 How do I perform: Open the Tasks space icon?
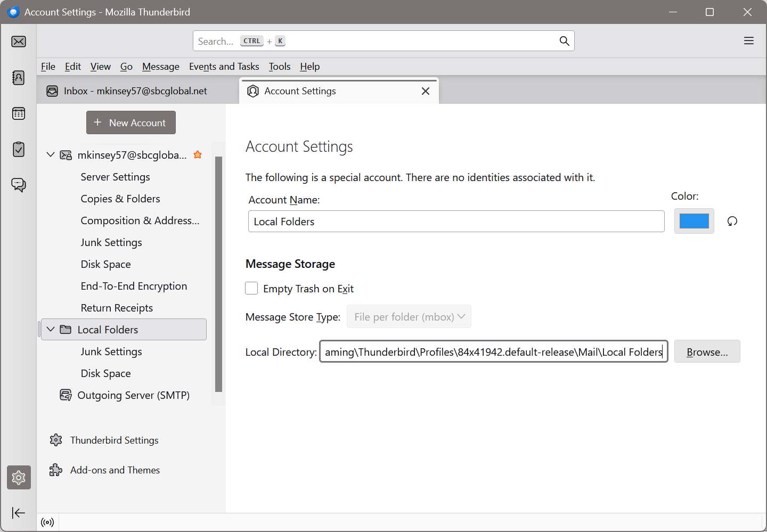click(x=19, y=149)
